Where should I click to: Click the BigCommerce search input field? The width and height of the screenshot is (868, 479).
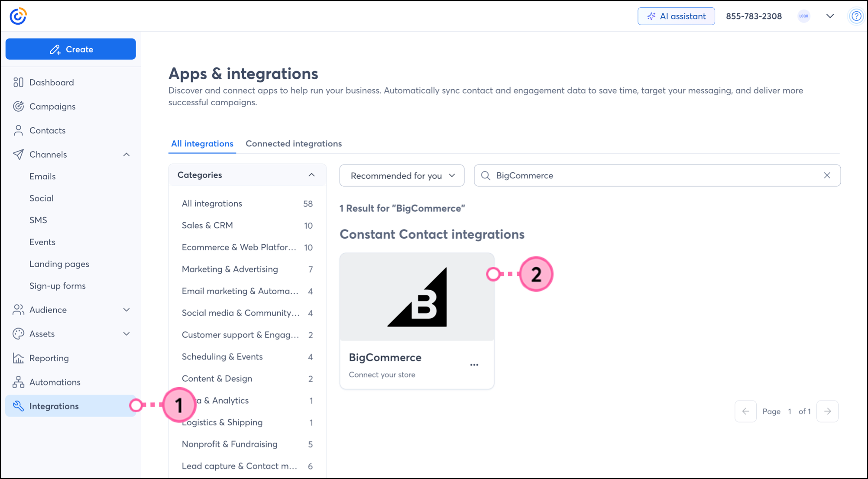point(650,175)
